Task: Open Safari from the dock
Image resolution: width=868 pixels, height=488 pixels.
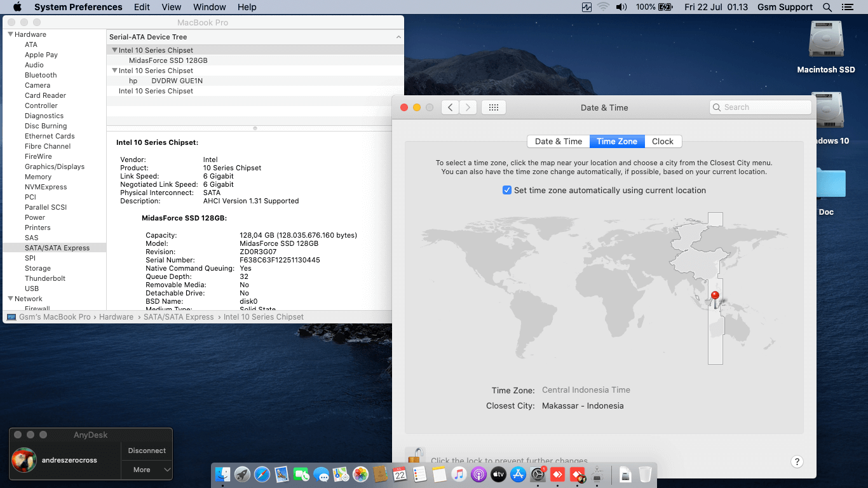Action: coord(262,474)
